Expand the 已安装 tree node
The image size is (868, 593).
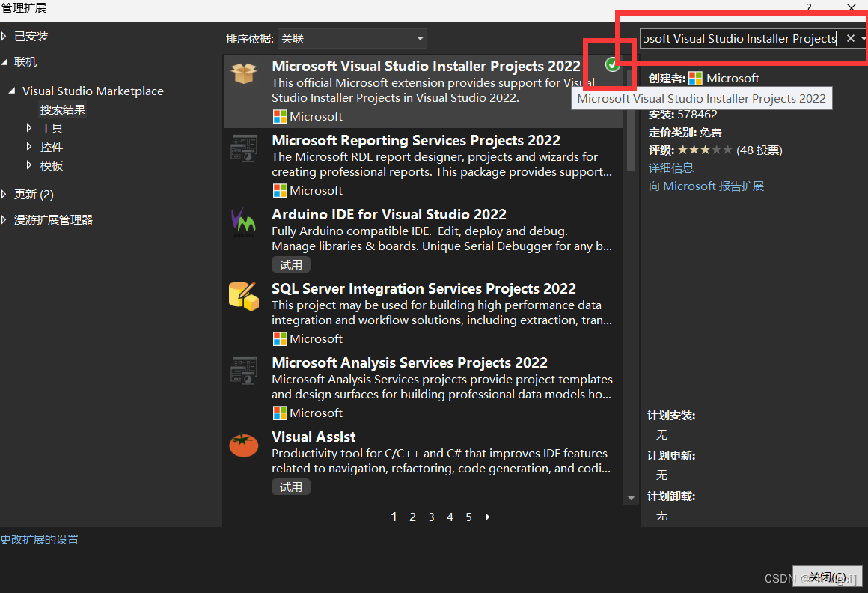(4, 36)
